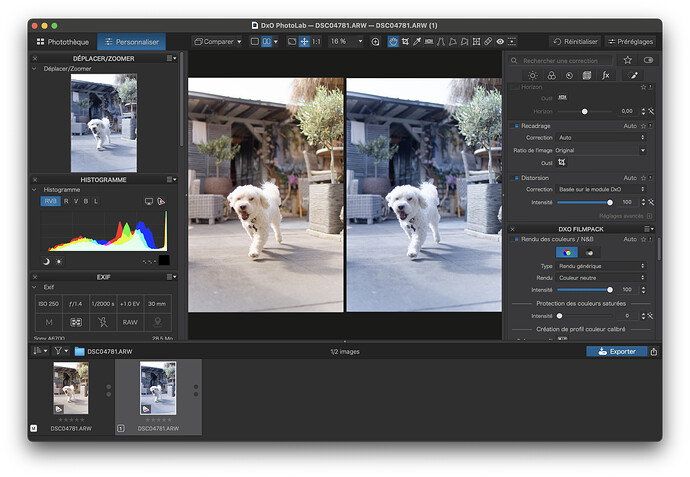Screen dimensions: 690x477
Task: Click the move/zoom cross-arrows icon
Action: (304, 41)
